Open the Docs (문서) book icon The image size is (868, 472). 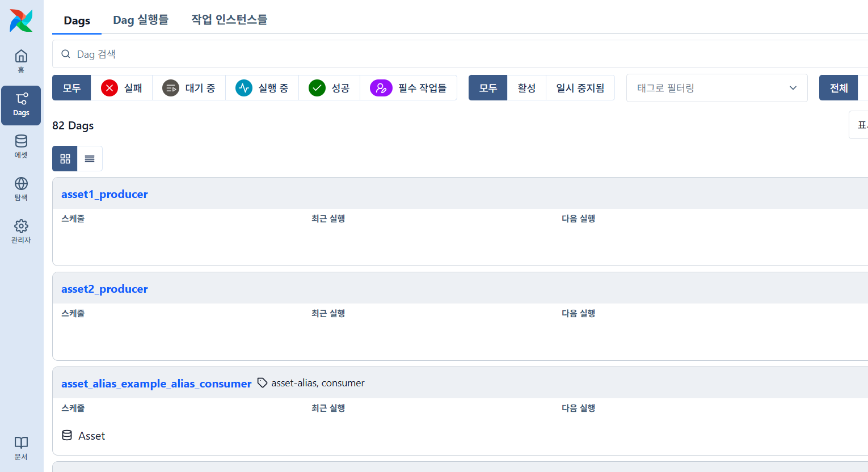(x=21, y=448)
